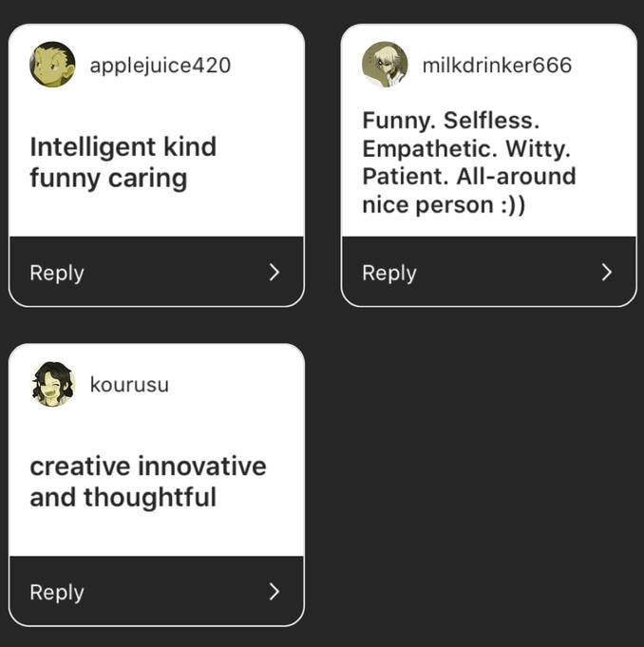The image size is (644, 647).
Task: Select the kourusu username
Action: [x=129, y=385]
